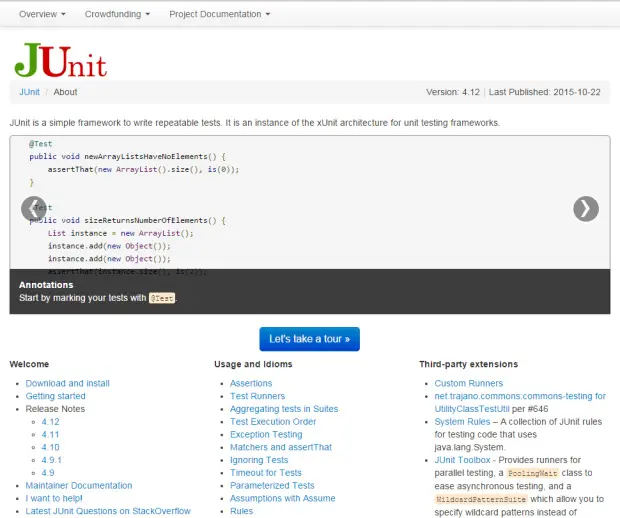Open the Overview dropdown menu
Viewport: 620px width, 518px height.
click(42, 14)
